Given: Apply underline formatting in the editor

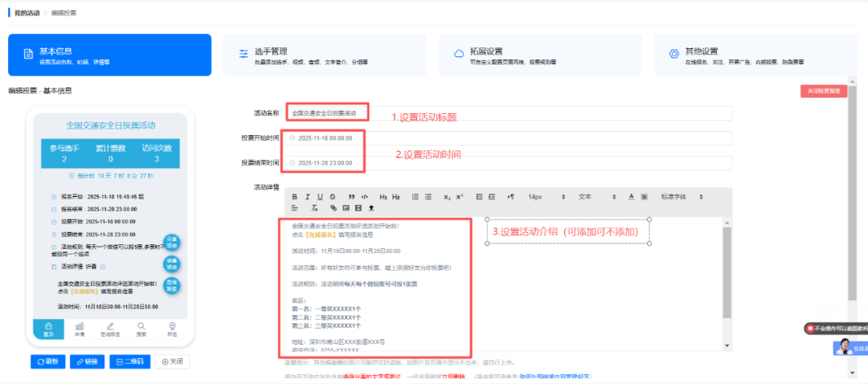Looking at the screenshot, I should pyautogui.click(x=320, y=197).
